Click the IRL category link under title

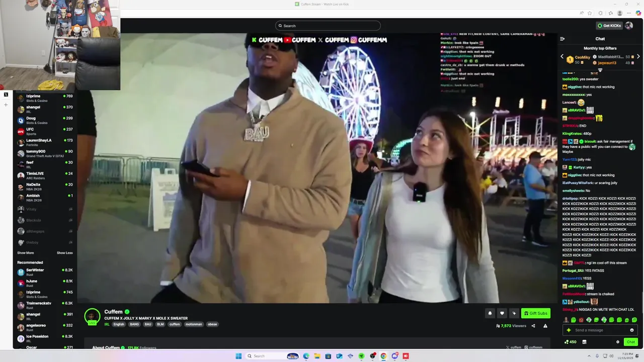click(107, 324)
